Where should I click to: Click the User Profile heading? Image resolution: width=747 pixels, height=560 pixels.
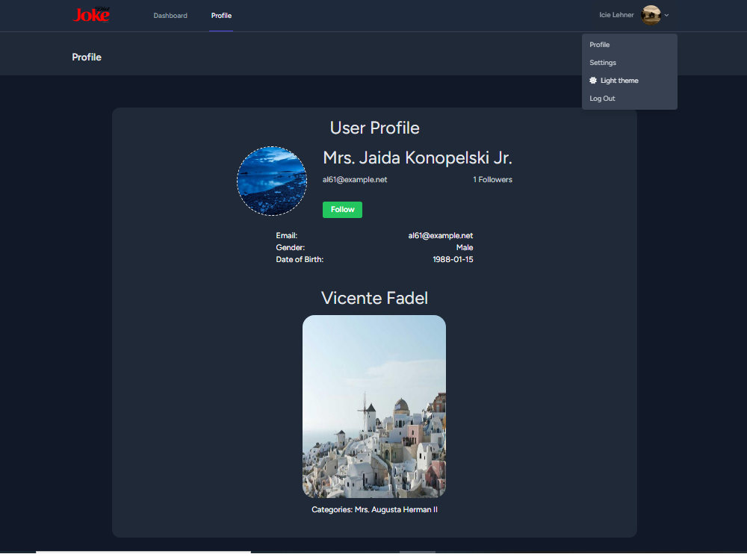(x=374, y=128)
